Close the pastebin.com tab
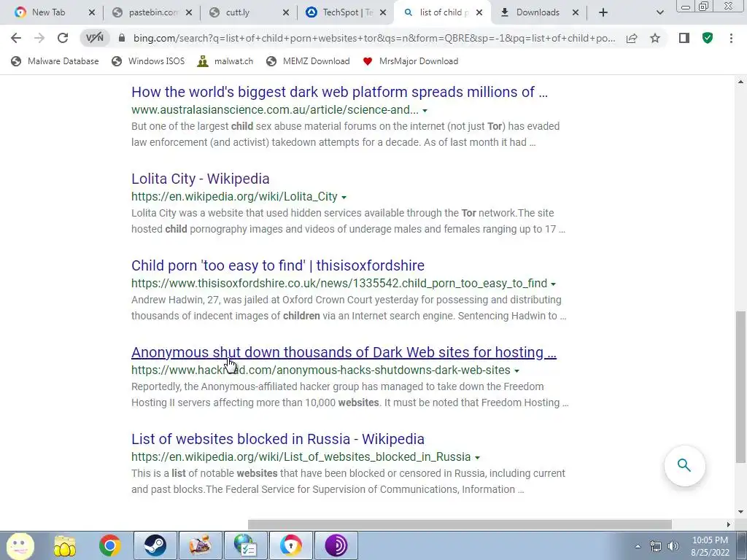The image size is (747, 560). tap(189, 12)
